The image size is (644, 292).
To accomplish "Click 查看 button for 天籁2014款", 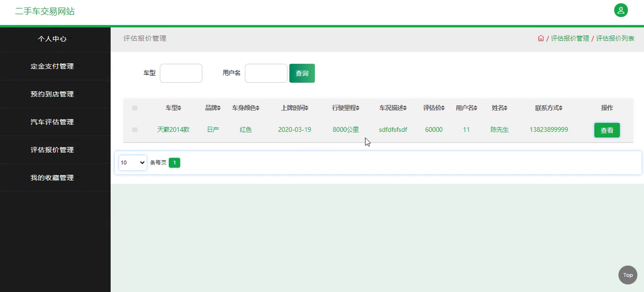I will (607, 130).
